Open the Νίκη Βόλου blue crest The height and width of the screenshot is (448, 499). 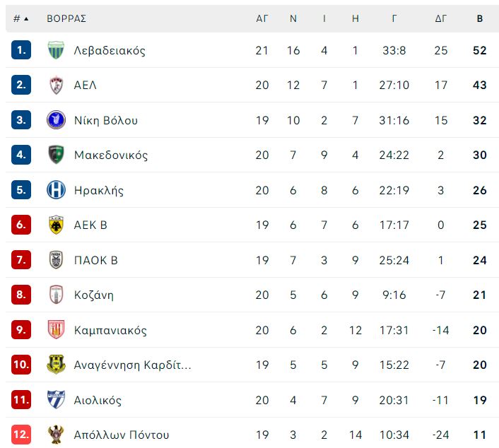coord(56,119)
